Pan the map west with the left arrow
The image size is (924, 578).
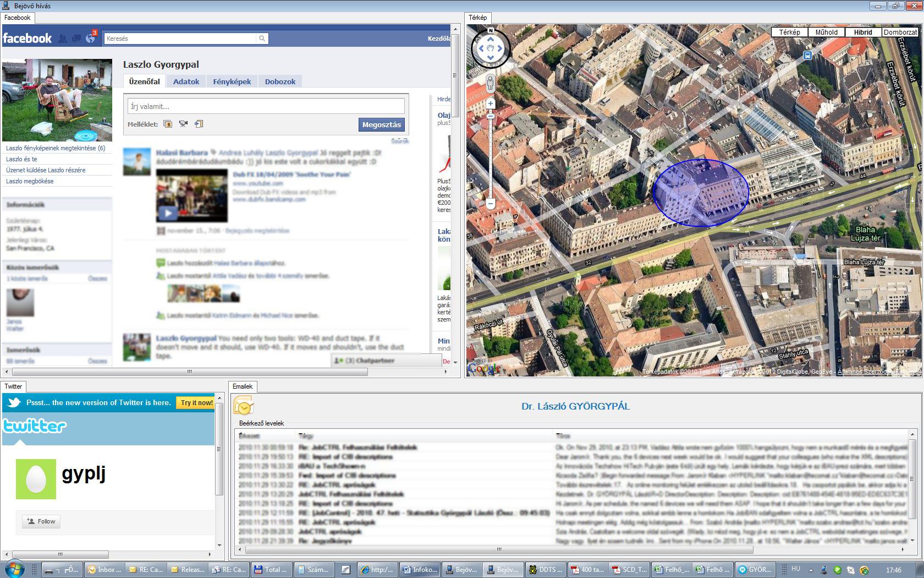[x=481, y=48]
